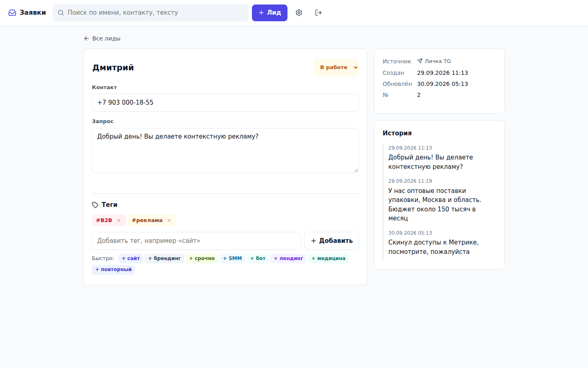Add quick tag медицина
Image resolution: width=588 pixels, height=368 pixels.
[328, 258]
